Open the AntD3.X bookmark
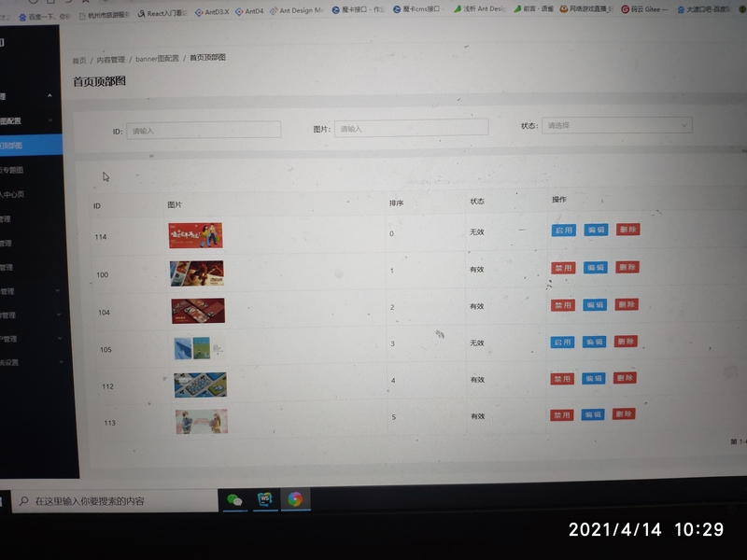Screen dimensions: 747x560 click(x=212, y=11)
